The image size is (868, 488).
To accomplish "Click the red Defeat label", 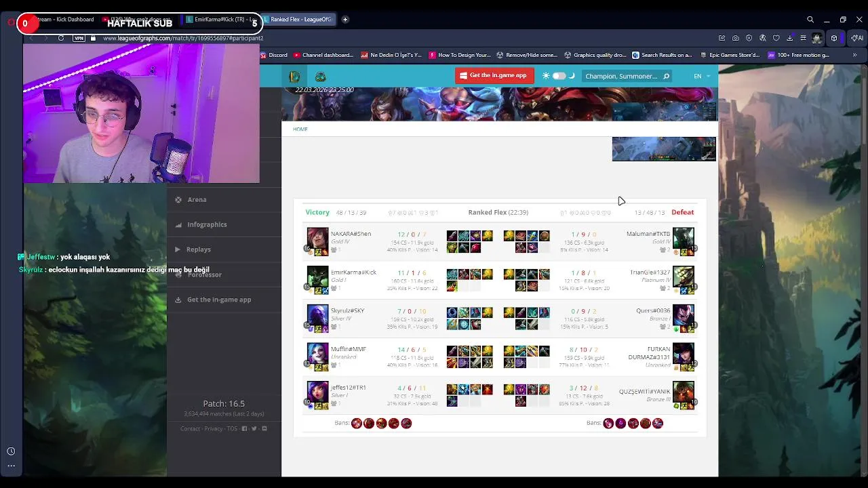I will (x=683, y=212).
